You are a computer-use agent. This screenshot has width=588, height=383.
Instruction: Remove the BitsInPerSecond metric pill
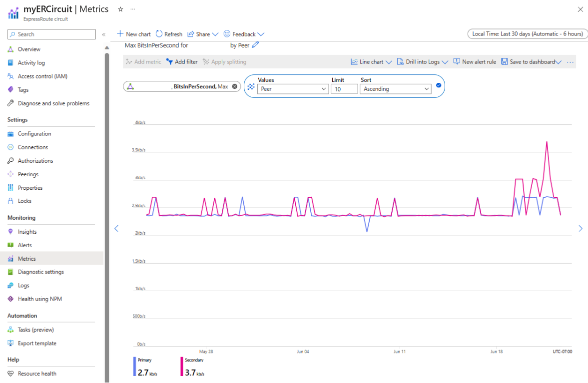click(x=235, y=86)
